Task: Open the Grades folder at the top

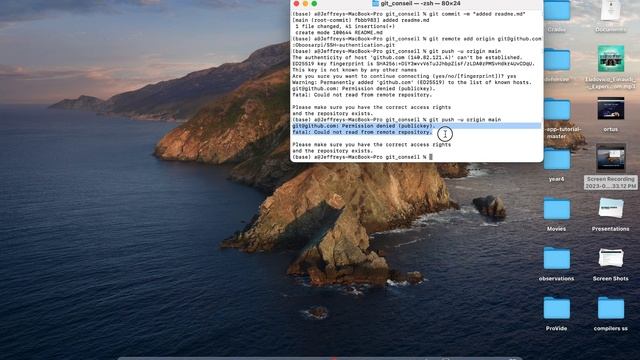Action: click(x=556, y=11)
